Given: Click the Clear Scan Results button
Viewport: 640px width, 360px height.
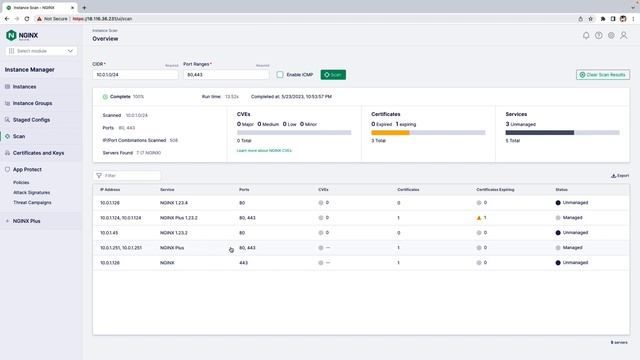Looking at the screenshot, I should (x=603, y=75).
